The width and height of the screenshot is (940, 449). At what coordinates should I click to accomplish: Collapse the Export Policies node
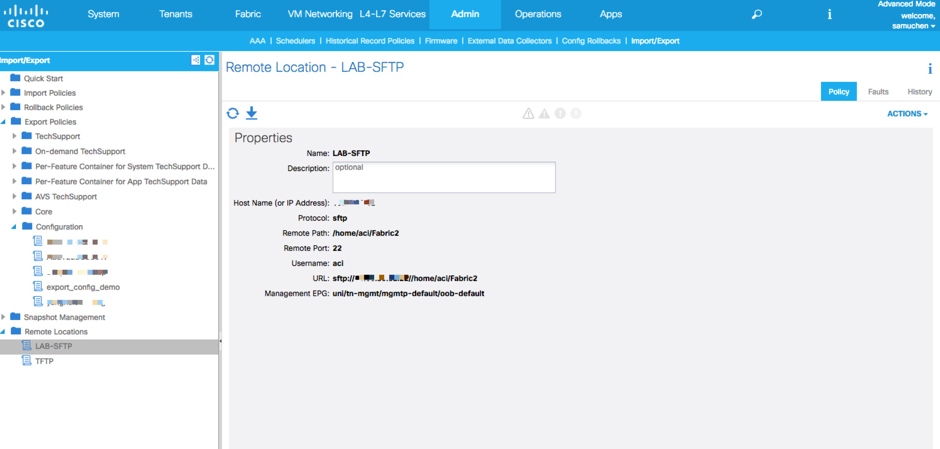[4, 122]
